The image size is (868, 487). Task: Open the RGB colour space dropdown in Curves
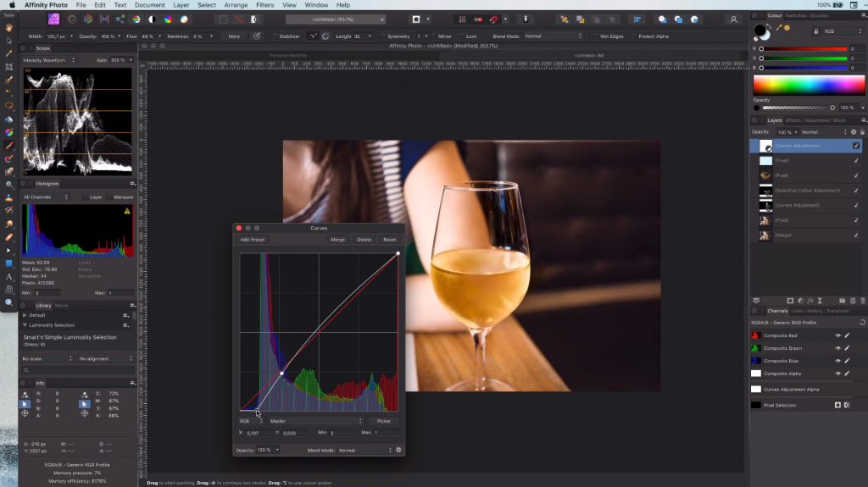coord(251,421)
